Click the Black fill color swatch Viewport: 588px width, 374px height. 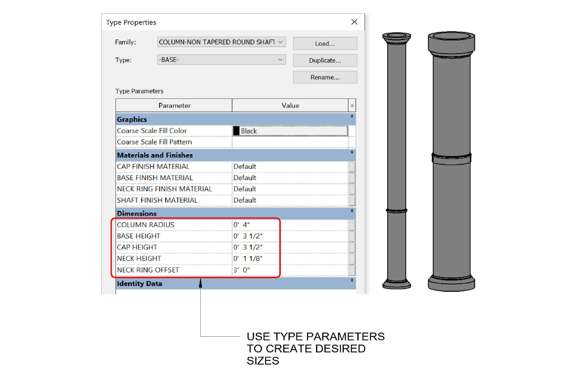point(236,131)
